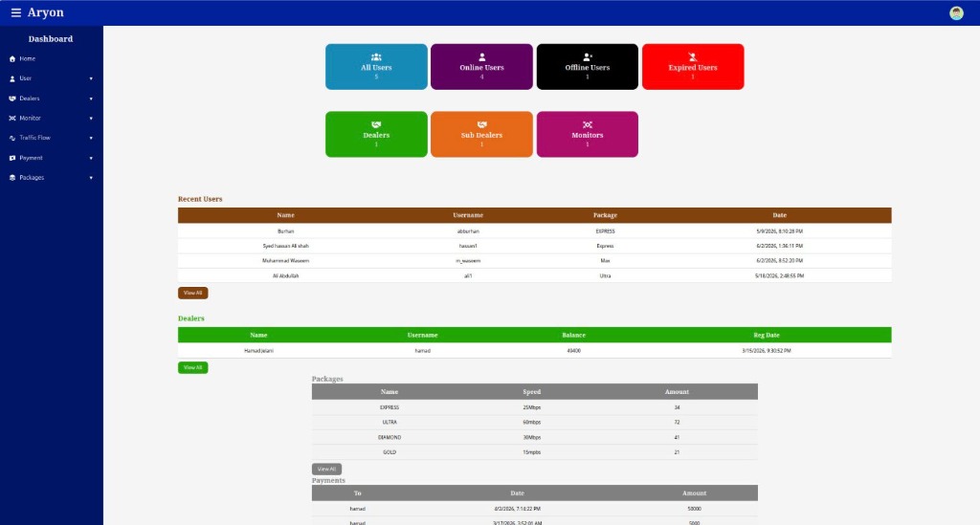Expand the Dealers submenu arrow in sidebar
980x525 pixels.
click(x=91, y=98)
